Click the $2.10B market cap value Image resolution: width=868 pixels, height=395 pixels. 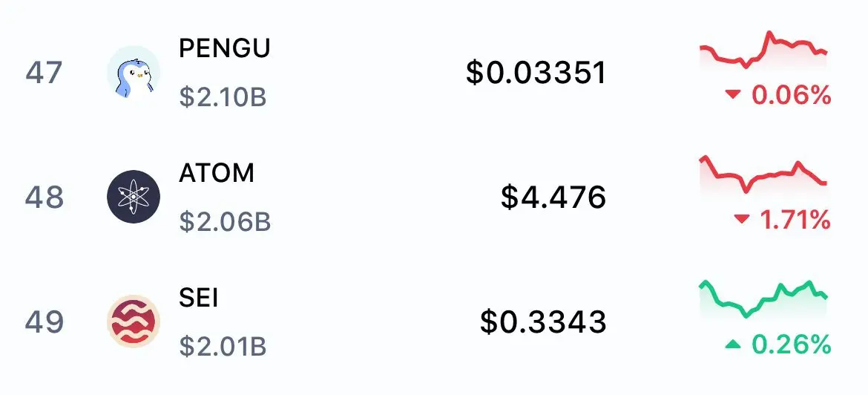[223, 97]
